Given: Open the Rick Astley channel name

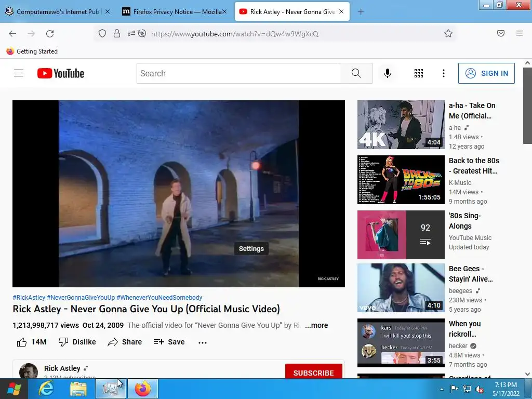Looking at the screenshot, I should coord(62,368).
